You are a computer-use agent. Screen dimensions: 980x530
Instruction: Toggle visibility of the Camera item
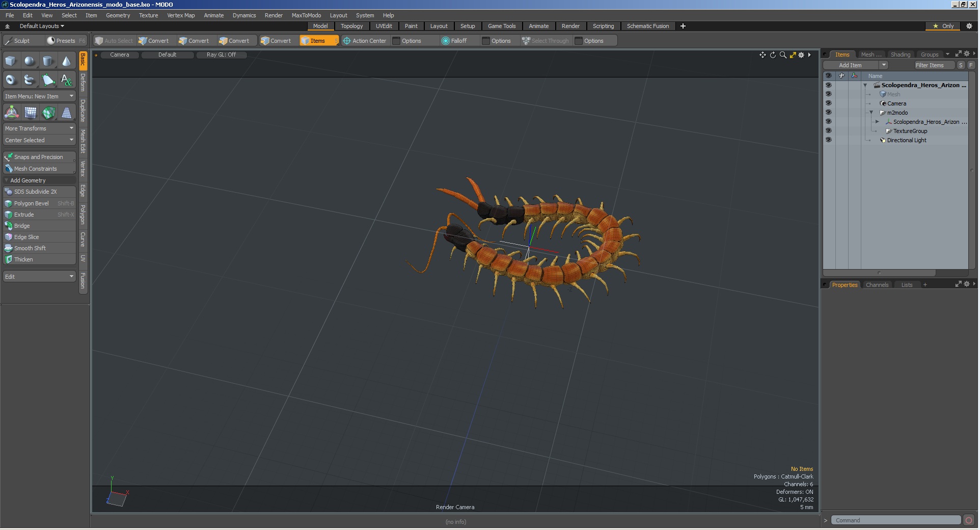[x=828, y=103]
